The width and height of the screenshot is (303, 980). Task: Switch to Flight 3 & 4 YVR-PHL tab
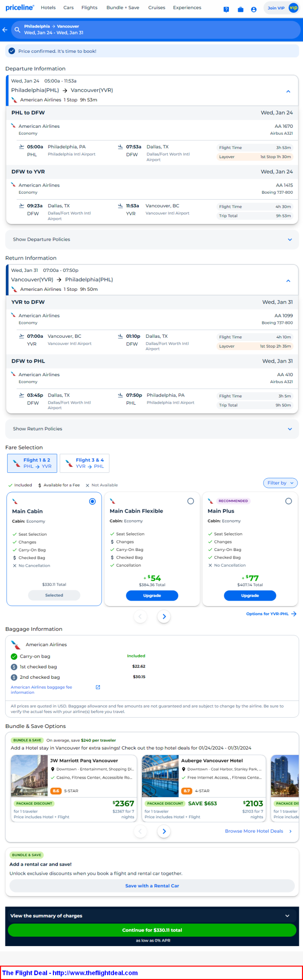[x=85, y=463]
